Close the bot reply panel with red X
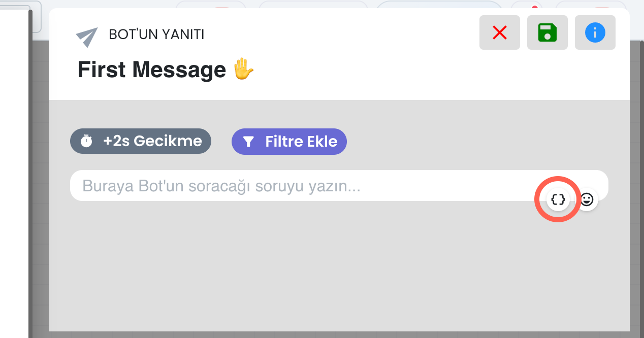644x338 pixels. tap(500, 33)
